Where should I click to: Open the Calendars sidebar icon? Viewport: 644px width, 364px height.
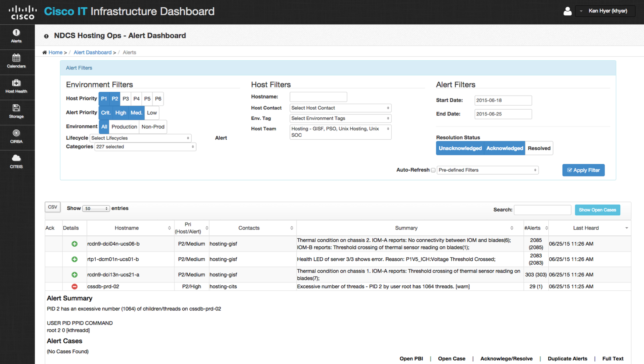16,61
